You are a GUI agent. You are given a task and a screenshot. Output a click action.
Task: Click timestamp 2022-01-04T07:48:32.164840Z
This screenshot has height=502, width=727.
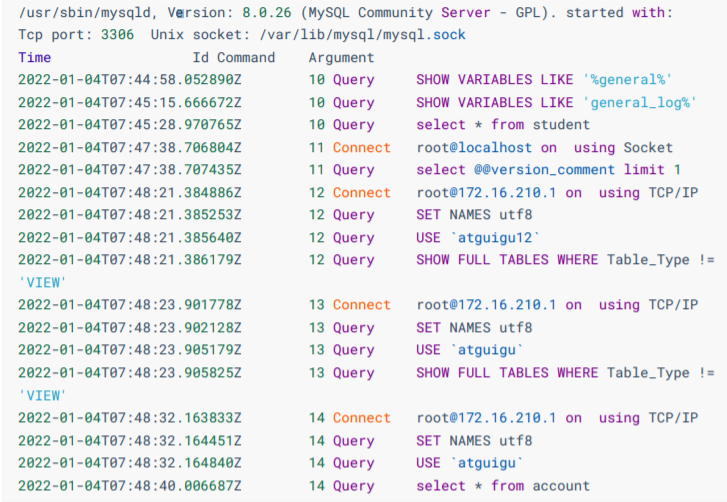pyautogui.click(x=130, y=463)
